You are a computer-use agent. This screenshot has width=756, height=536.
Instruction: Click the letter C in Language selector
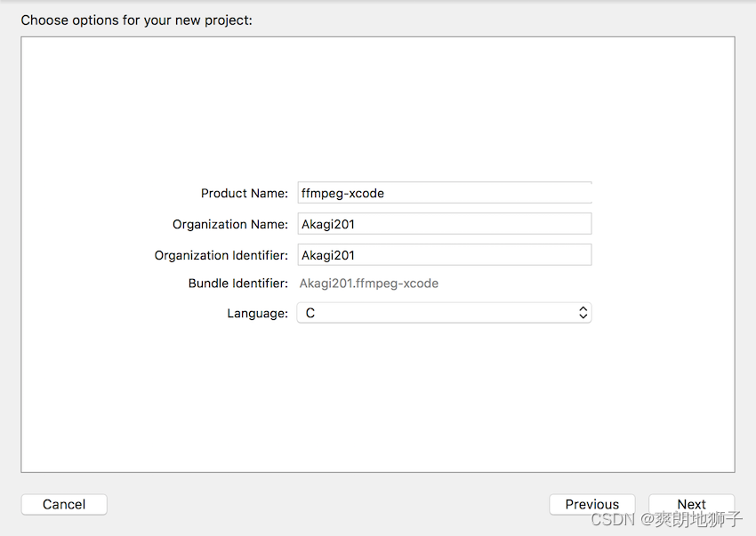(310, 313)
